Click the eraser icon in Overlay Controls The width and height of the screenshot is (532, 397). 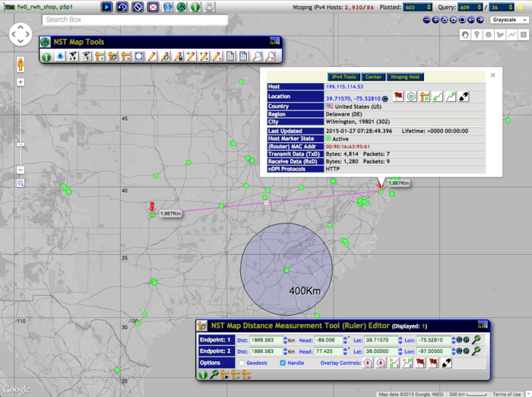click(446, 363)
